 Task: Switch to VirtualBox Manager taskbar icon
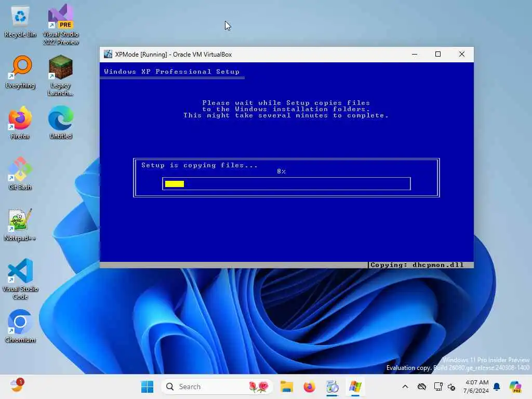pyautogui.click(x=332, y=387)
